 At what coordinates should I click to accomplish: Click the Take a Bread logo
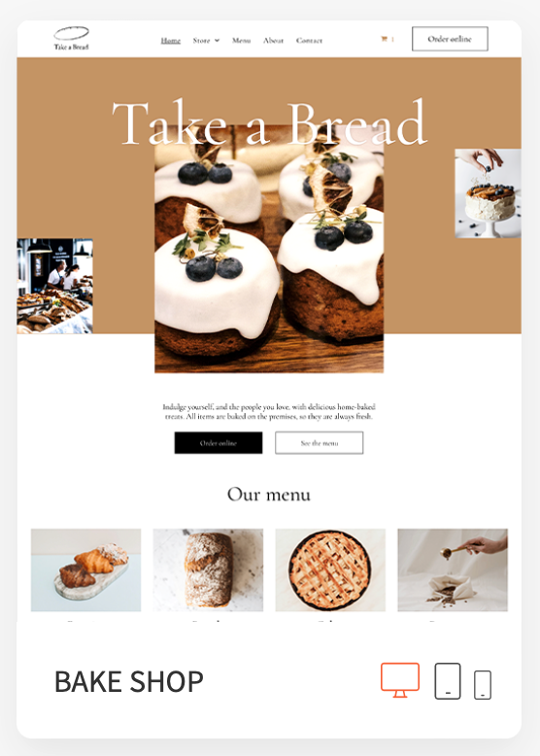[x=71, y=38]
